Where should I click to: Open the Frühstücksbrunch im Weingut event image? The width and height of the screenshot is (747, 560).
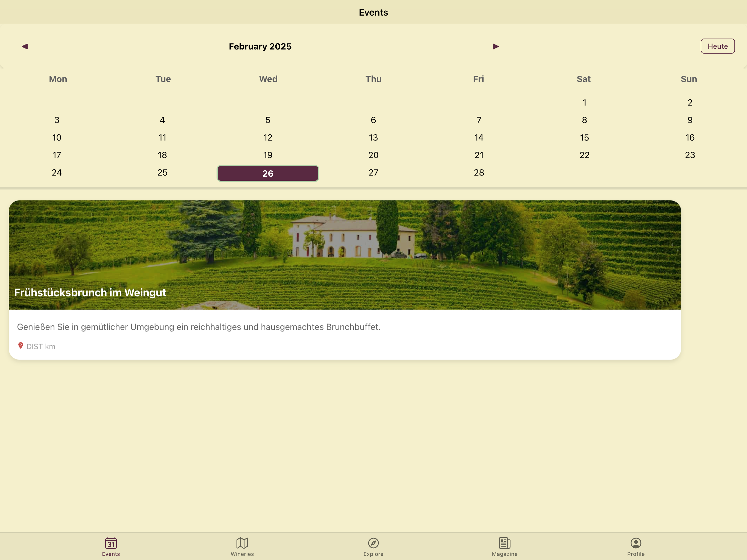pos(345,255)
